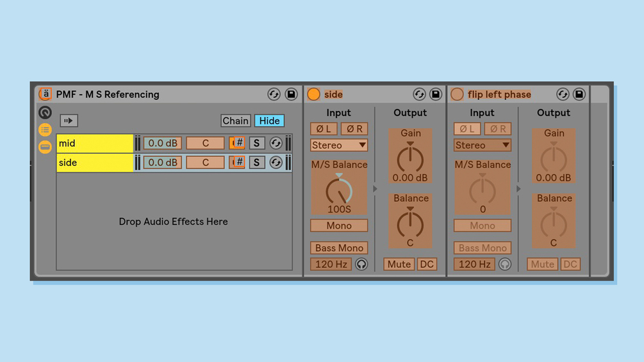This screenshot has height=362, width=644.
Task: Select the side chain row
Action: 95,163
